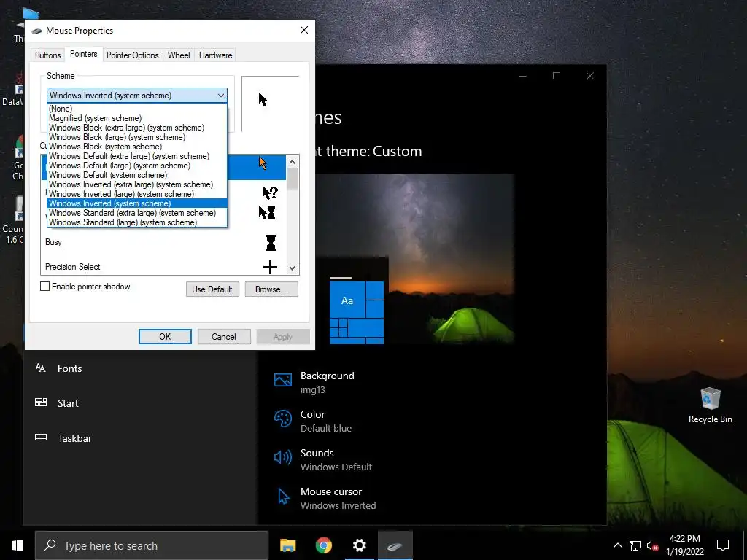The image size is (747, 560).
Task: Toggle the Enable pointer shadow checkbox
Action: (x=44, y=286)
